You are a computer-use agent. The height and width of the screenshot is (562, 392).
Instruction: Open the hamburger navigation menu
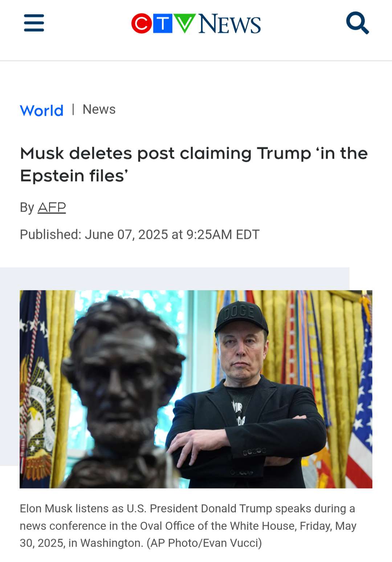[34, 23]
